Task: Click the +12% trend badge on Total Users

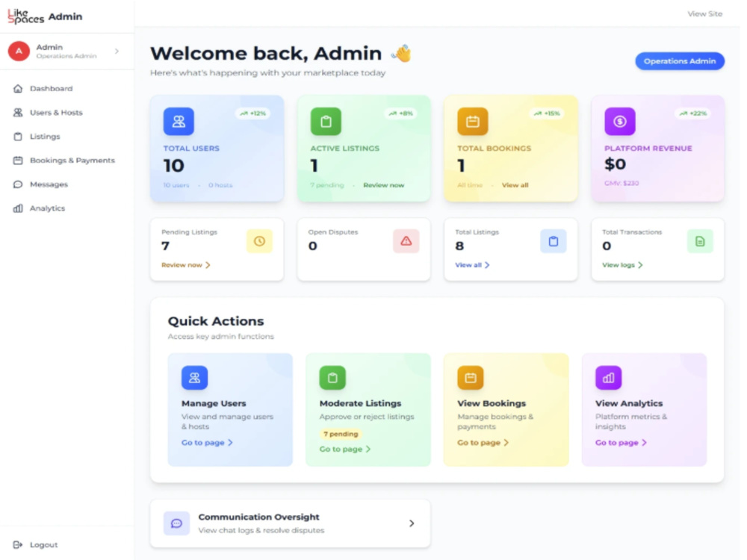Action: (x=253, y=113)
